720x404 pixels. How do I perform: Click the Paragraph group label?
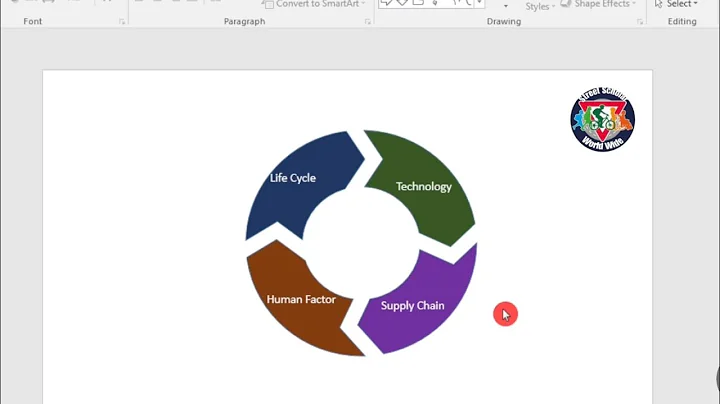point(244,22)
